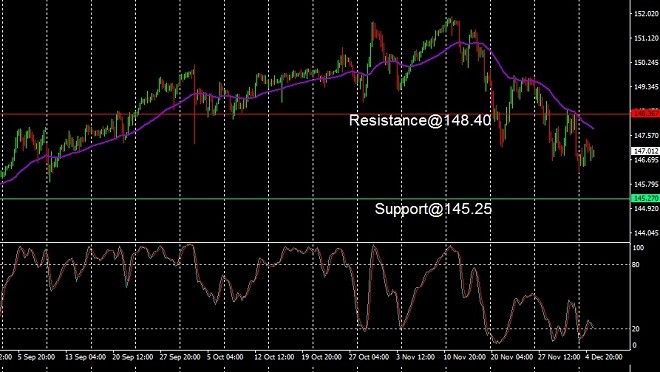Image resolution: width=660 pixels, height=372 pixels.
Task: Click the 151.120 price axis value
Action: click(x=646, y=38)
